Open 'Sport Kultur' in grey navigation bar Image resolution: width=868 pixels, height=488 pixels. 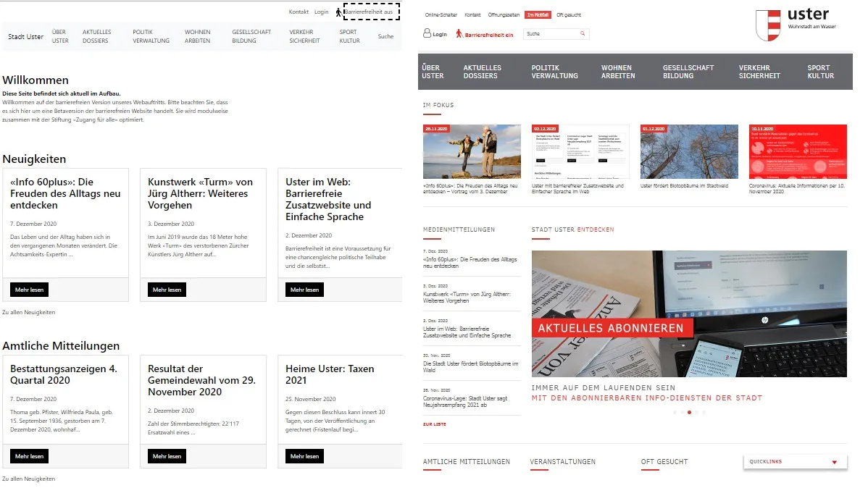pyautogui.click(x=821, y=72)
